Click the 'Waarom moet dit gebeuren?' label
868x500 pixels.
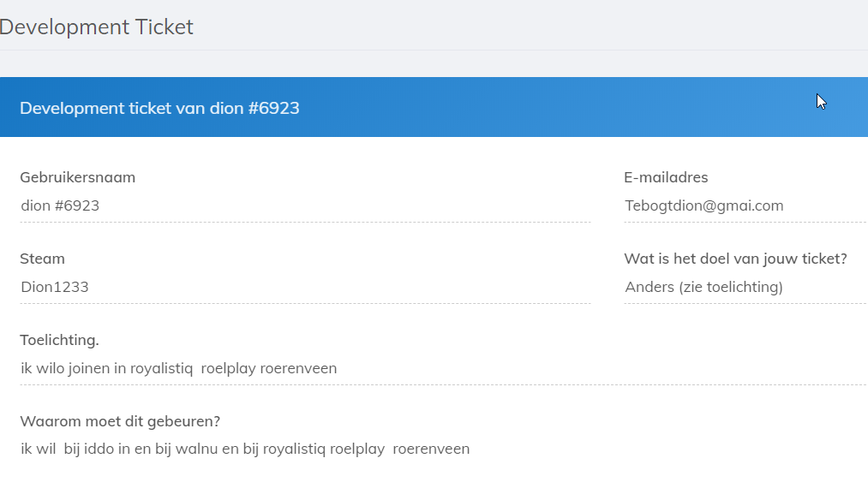pyautogui.click(x=120, y=421)
